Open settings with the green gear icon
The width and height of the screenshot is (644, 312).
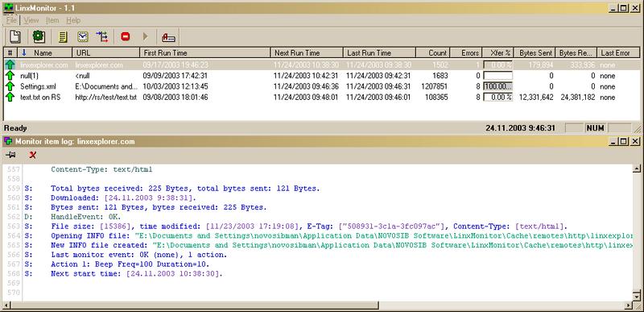click(x=39, y=37)
